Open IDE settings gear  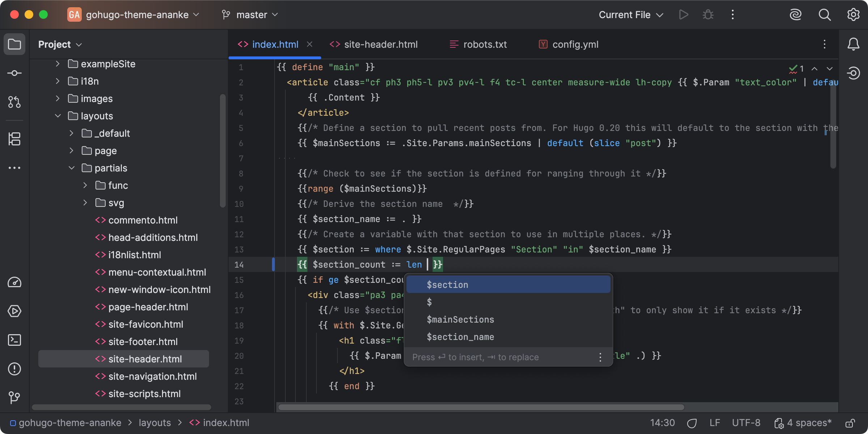point(854,14)
